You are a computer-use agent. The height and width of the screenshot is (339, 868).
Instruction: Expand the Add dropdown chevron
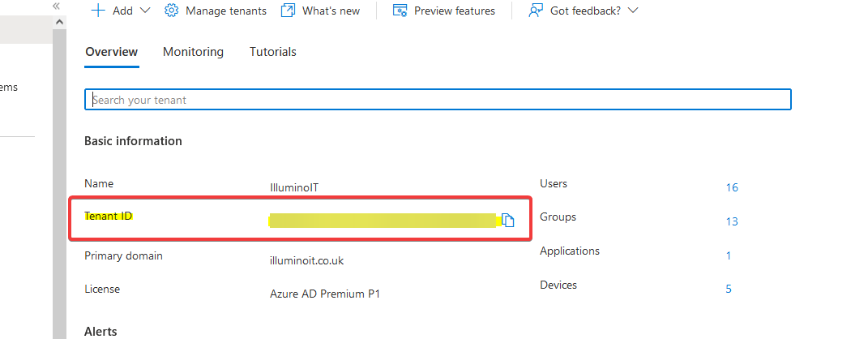coord(145,11)
